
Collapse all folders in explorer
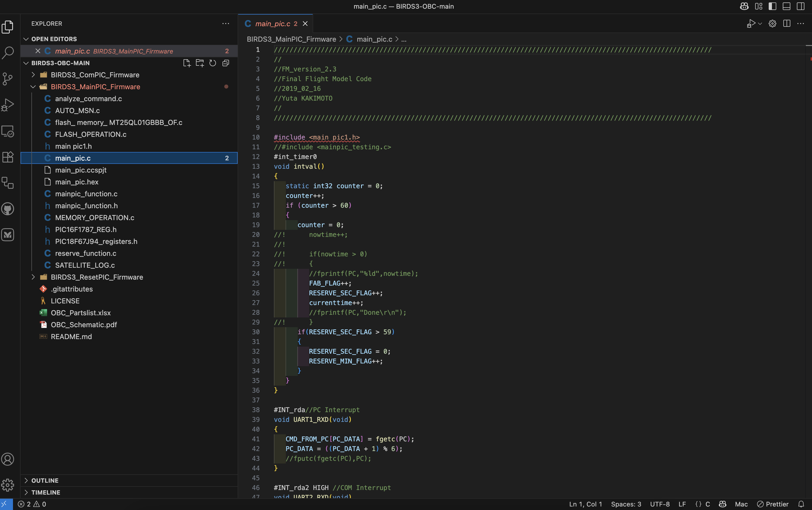(x=226, y=63)
